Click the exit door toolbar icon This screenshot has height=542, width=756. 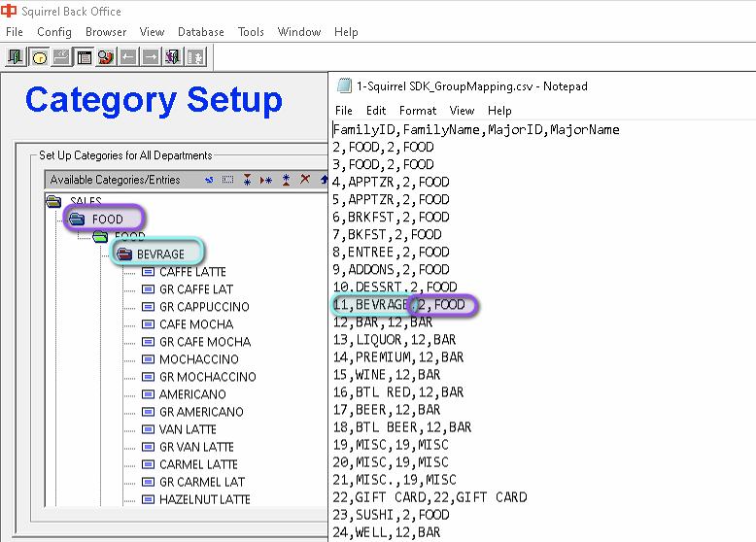click(16, 57)
